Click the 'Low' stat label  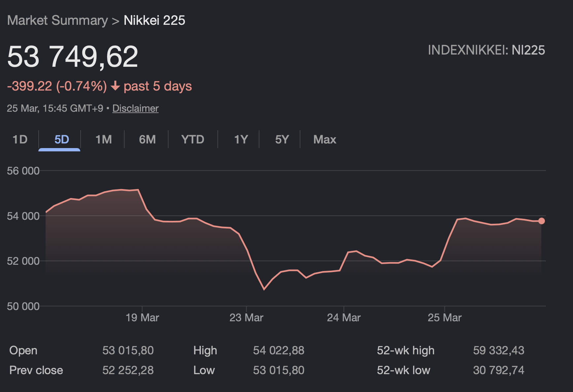point(204,370)
